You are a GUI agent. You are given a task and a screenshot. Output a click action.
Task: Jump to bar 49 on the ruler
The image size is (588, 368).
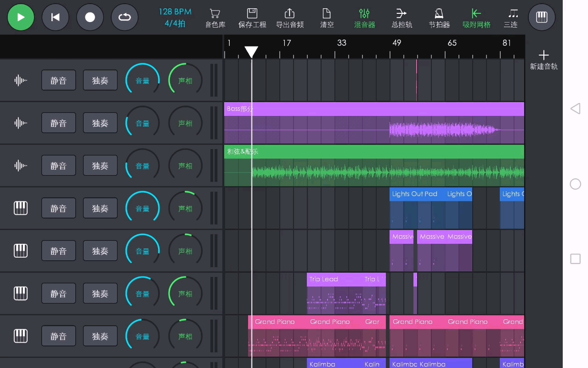tap(397, 43)
